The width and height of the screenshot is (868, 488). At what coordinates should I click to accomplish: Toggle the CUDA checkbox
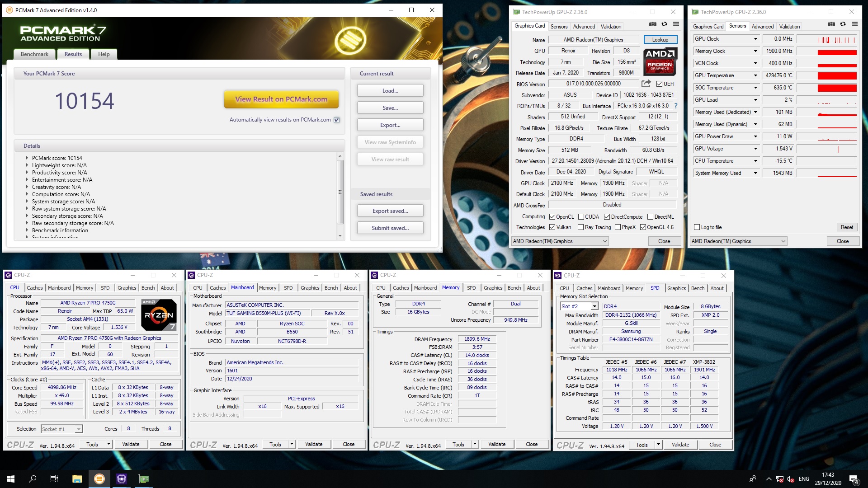[581, 217]
